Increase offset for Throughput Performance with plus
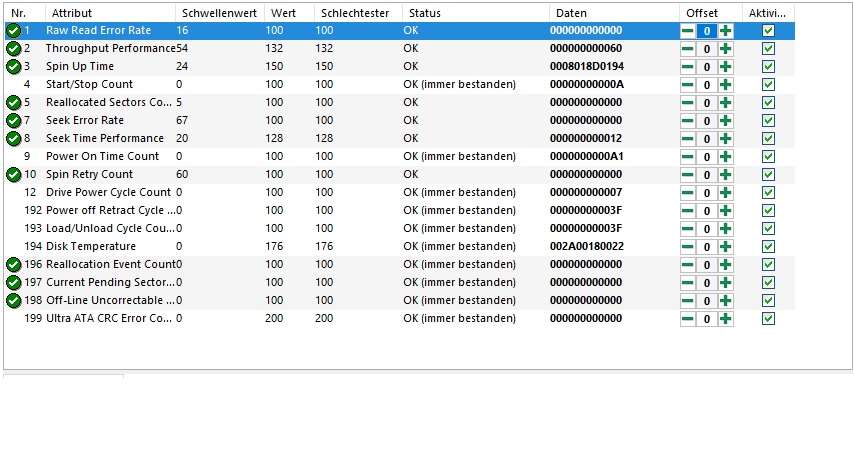 point(725,49)
